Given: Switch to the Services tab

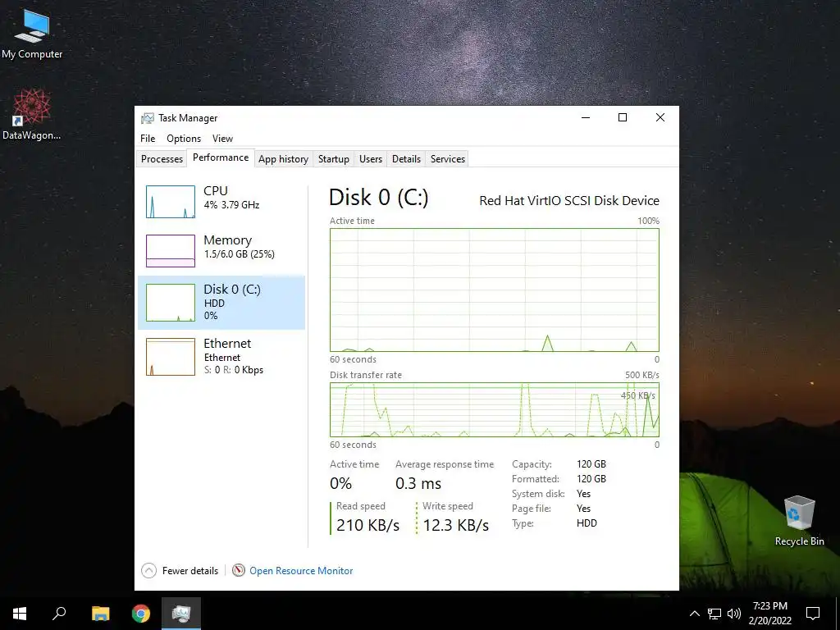Looking at the screenshot, I should click(447, 158).
